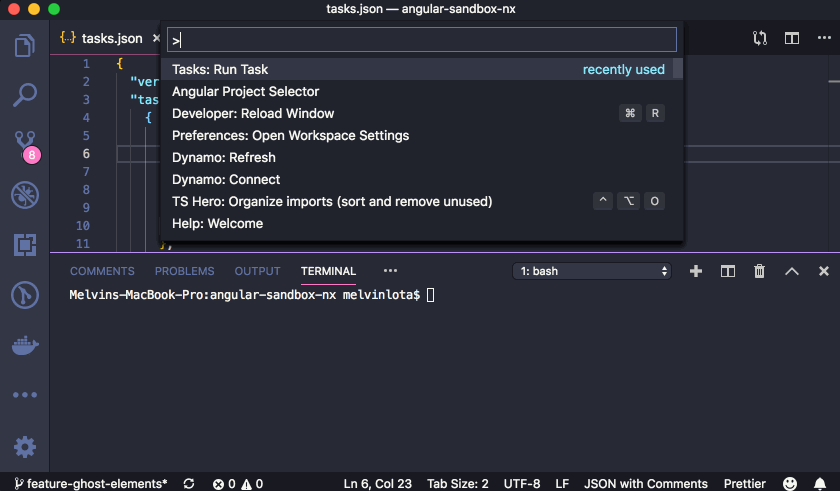
Task: Click line number 1 in editor gutter
Action: point(86,64)
